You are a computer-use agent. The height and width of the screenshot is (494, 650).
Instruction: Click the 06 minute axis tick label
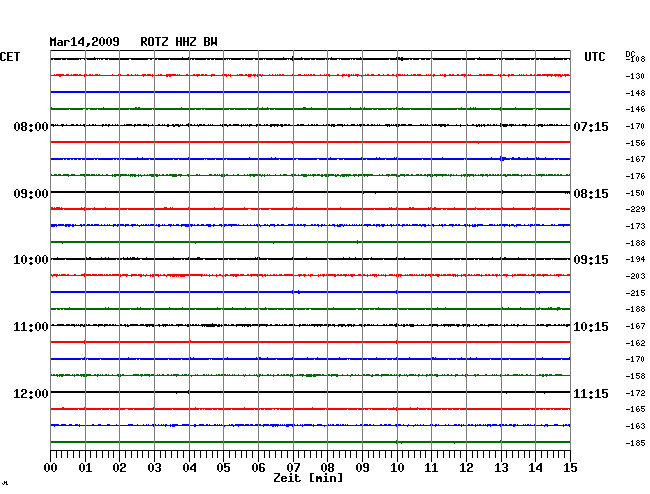tap(258, 468)
